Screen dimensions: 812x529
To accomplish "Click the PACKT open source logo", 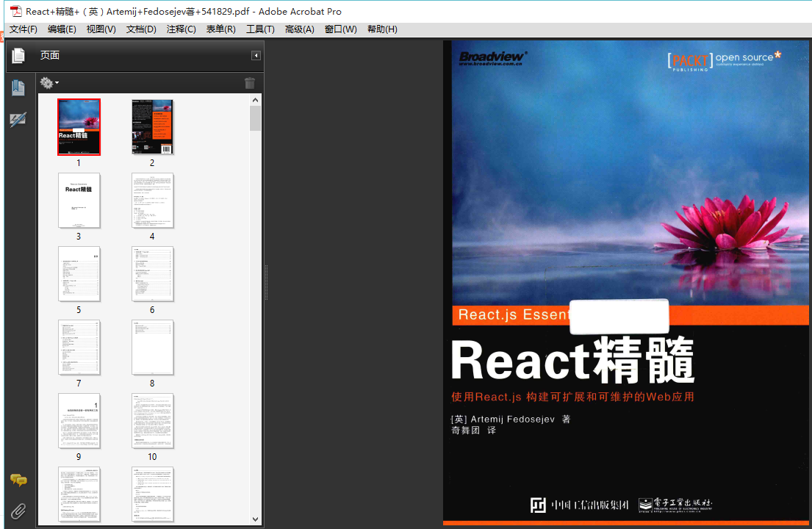I will 724,60.
